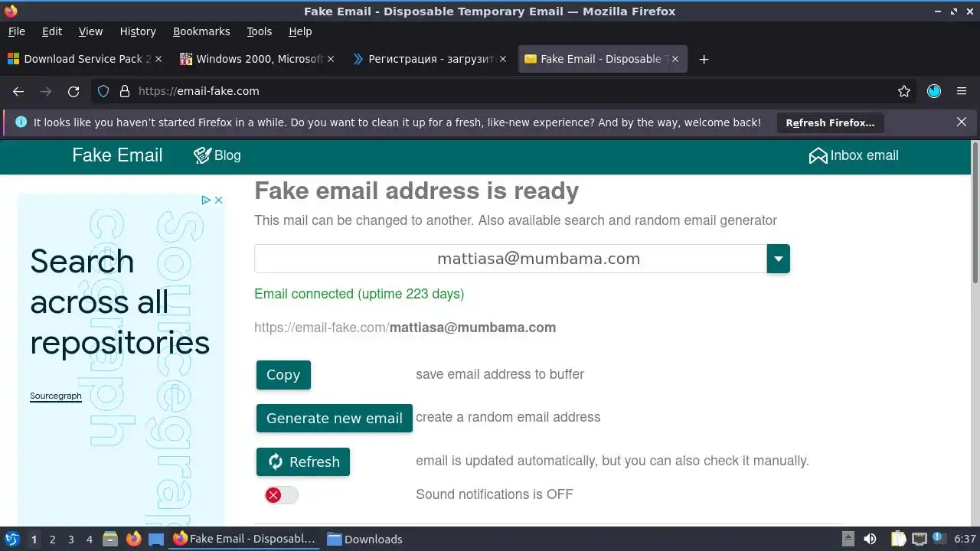980x551 pixels.
Task: Open the volume speaker tray icon
Action: point(870,539)
